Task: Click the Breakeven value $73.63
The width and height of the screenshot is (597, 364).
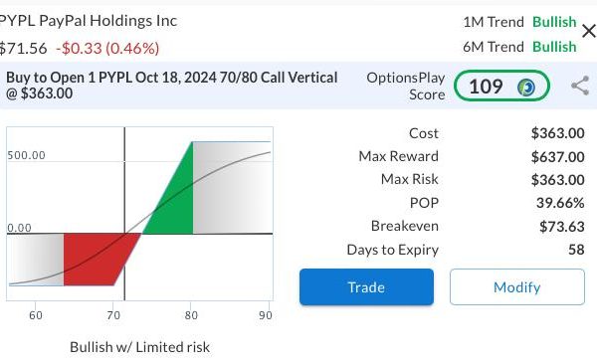Action: (x=561, y=227)
